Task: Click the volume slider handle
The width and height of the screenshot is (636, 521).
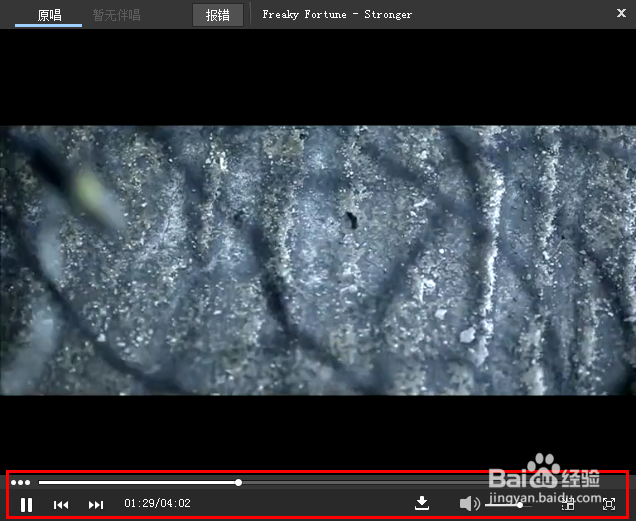Action: [520, 505]
